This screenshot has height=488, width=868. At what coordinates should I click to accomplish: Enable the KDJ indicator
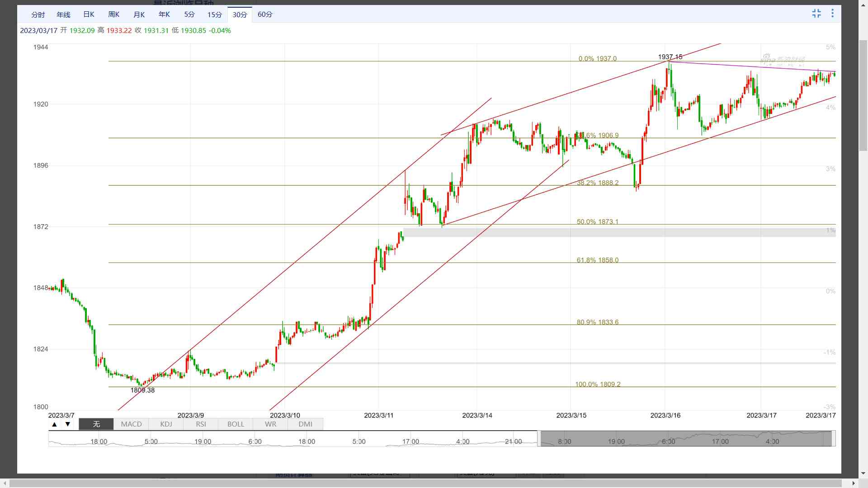click(166, 424)
